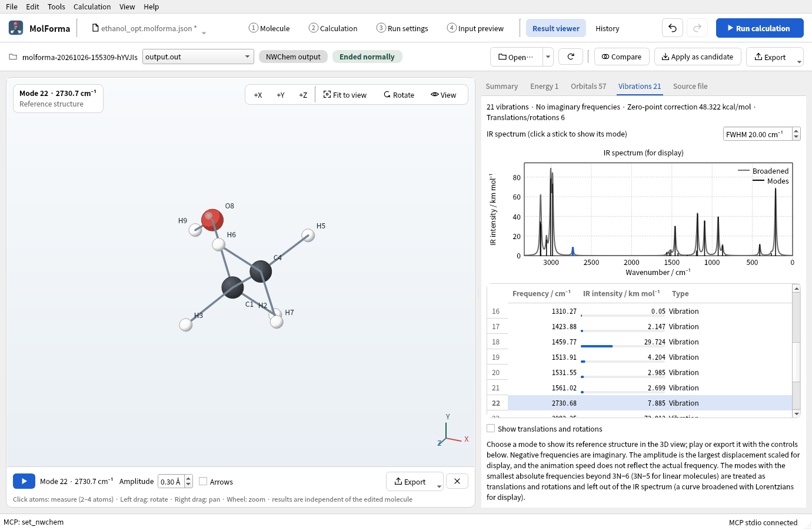The image size is (812, 530).
Task: Activate the Rotate tool
Action: [x=399, y=95]
